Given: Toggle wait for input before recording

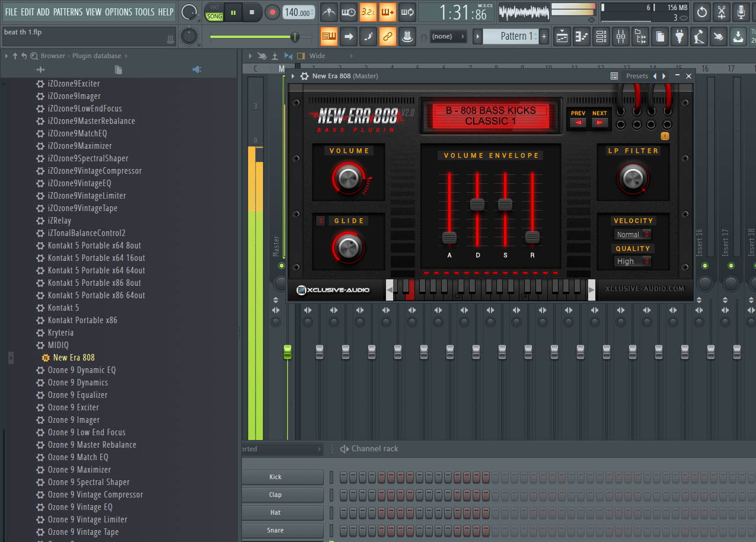Looking at the screenshot, I should tap(349, 12).
